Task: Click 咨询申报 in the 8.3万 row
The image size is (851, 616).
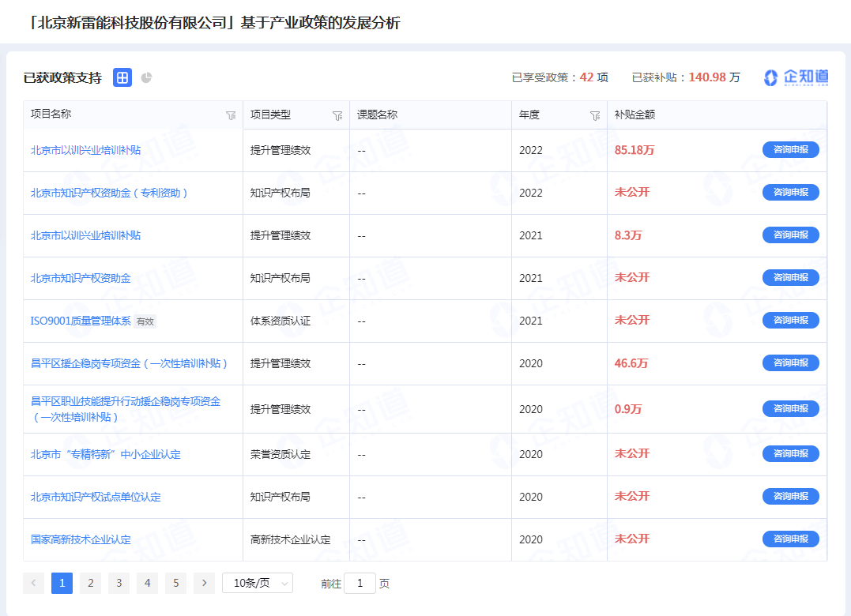Action: pyautogui.click(x=791, y=235)
